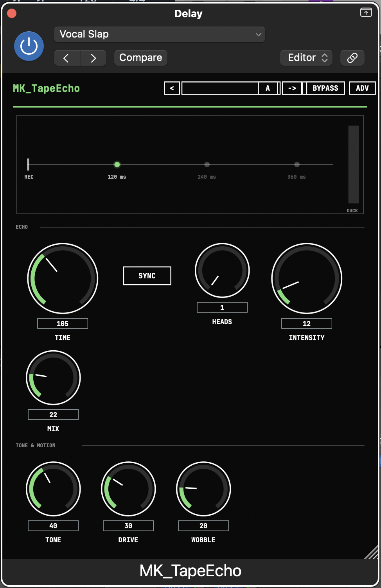Image resolution: width=381 pixels, height=588 pixels.
Task: Click the MK_TapeEcho green logo text
Action: click(46, 88)
